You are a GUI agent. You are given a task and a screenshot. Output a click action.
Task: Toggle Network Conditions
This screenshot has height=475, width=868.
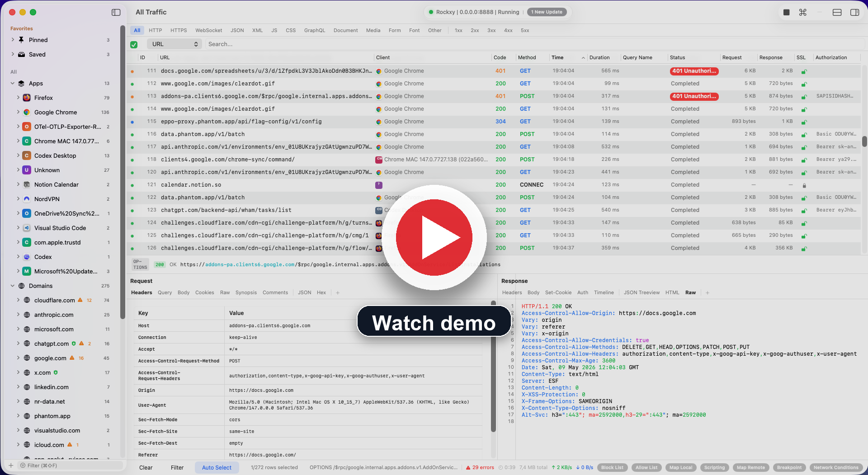(836, 468)
